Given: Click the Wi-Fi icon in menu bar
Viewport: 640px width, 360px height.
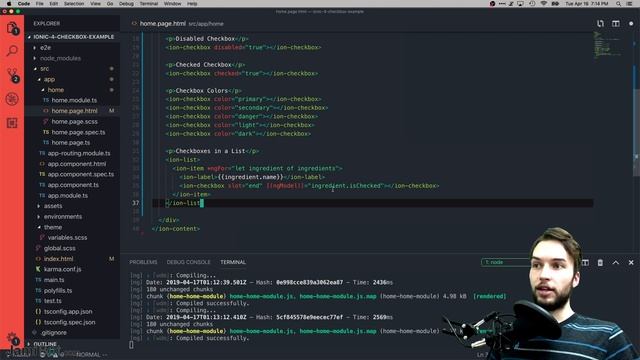Looking at the screenshot, I should (x=544, y=4).
